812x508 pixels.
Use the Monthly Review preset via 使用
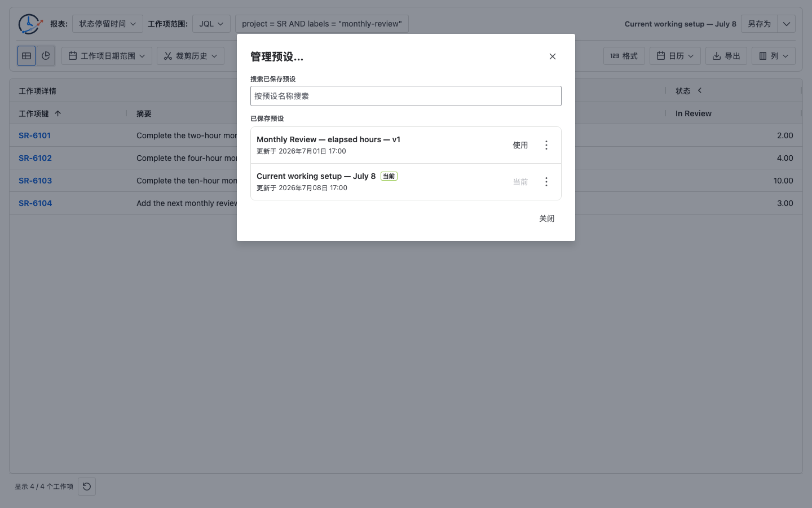[520, 145]
